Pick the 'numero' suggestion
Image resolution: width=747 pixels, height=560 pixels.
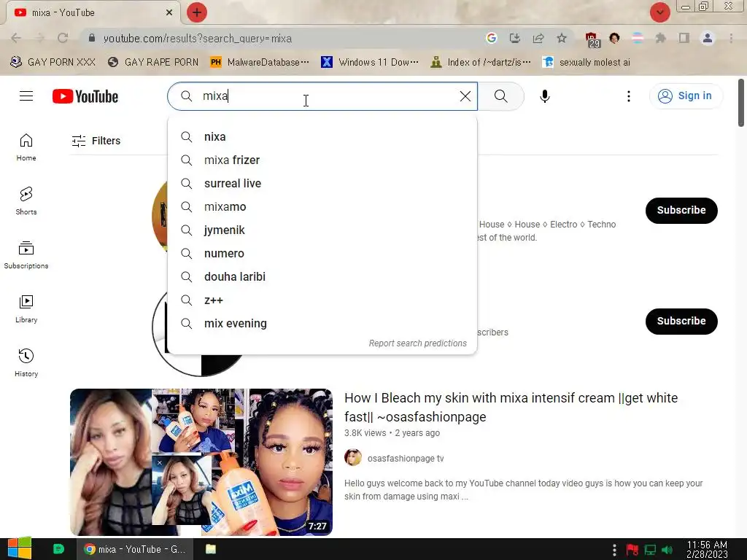click(x=322, y=253)
